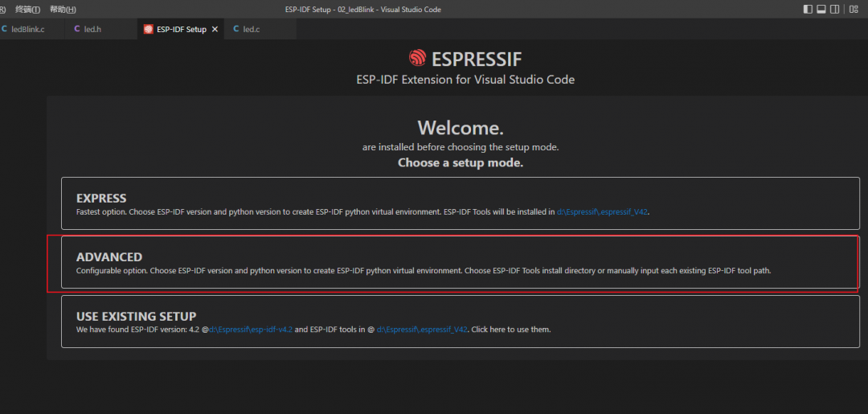Viewport: 868px width, 414px height.
Task: Click the red Espressif logo in header
Action: coord(418,58)
